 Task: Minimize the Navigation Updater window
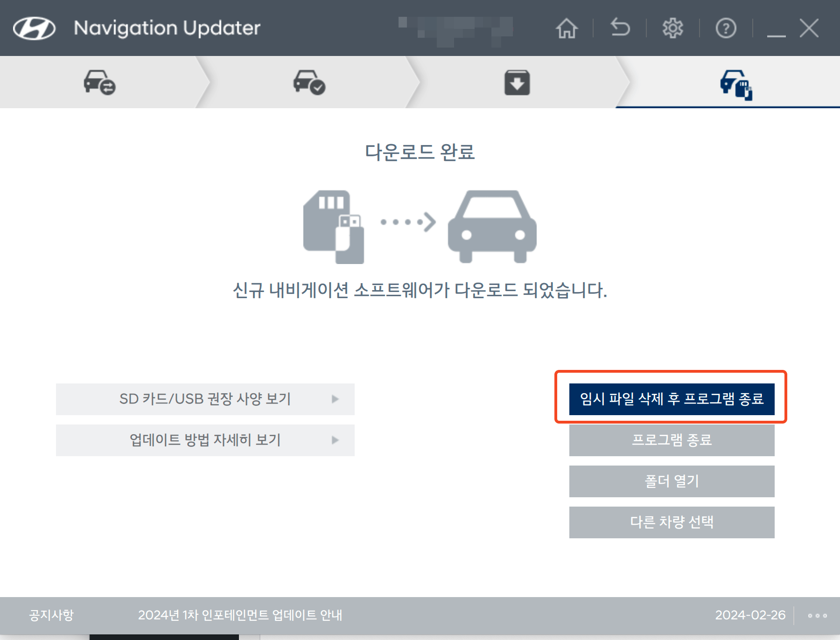pyautogui.click(x=776, y=35)
